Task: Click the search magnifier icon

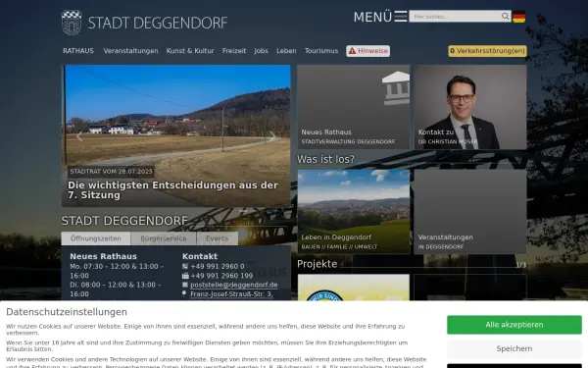Action: [505, 16]
